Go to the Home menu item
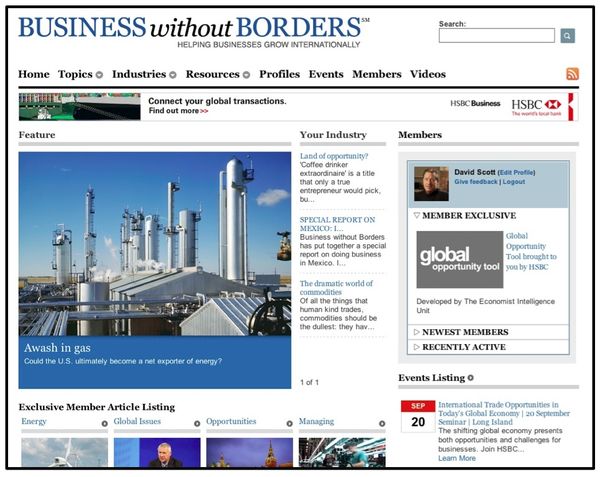This screenshot has width=600, height=477. pyautogui.click(x=34, y=74)
